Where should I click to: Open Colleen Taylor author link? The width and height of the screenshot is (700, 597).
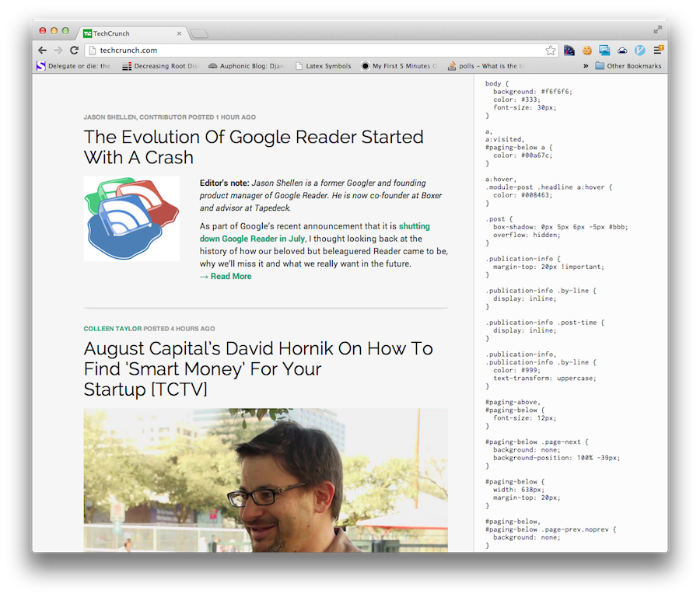[x=113, y=329]
